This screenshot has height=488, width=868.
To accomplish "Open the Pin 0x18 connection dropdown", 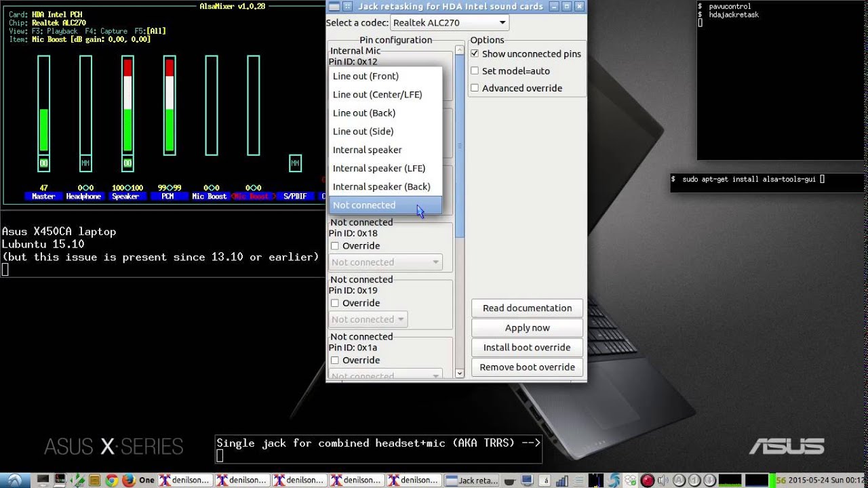I will [385, 262].
